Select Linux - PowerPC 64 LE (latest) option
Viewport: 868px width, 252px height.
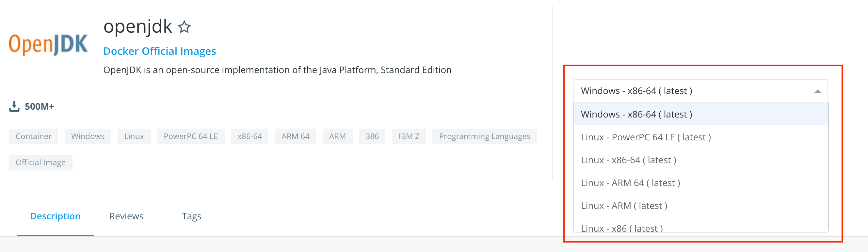click(x=646, y=137)
